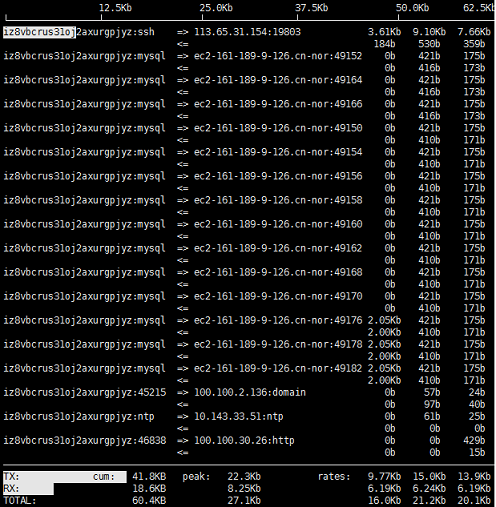Image resolution: width=496 pixels, height=507 pixels.
Task: Click the TX cum bar
Action: (65, 477)
